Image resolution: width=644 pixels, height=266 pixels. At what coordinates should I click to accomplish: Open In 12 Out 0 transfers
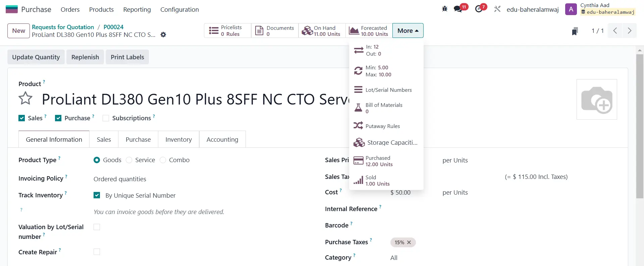386,50
